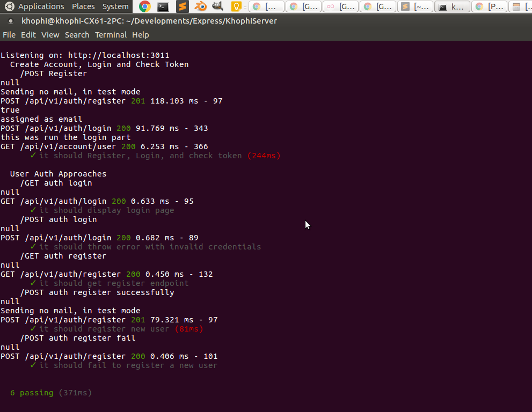
Task: Switch to the taskbar window with pink infinity icon
Action: pos(340,6)
